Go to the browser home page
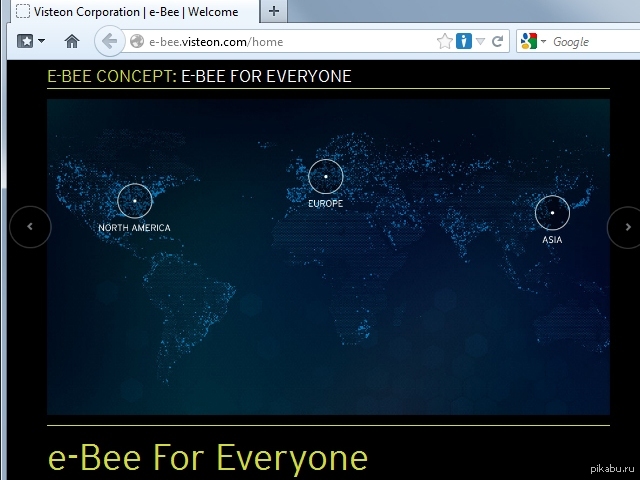The image size is (640, 480). coord(72,41)
